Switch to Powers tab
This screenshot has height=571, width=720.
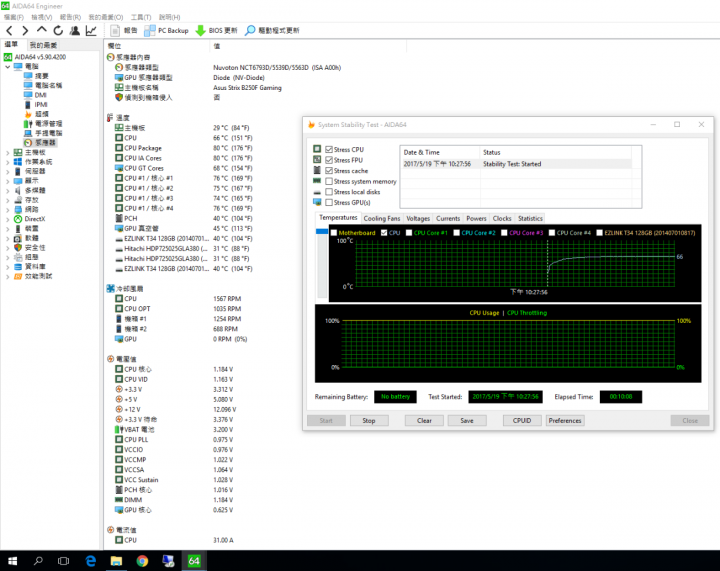(476, 218)
